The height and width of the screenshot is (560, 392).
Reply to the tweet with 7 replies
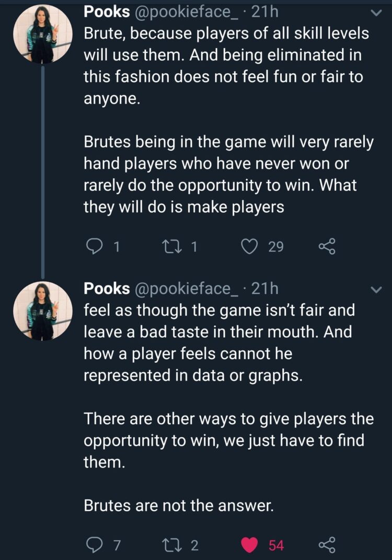pyautogui.click(x=95, y=545)
